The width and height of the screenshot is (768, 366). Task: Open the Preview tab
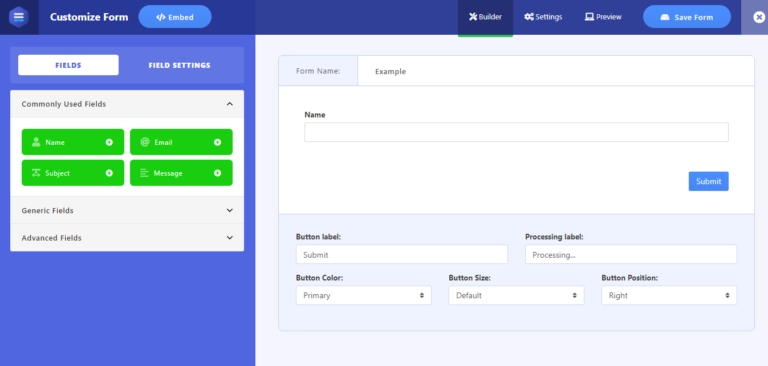pos(603,17)
